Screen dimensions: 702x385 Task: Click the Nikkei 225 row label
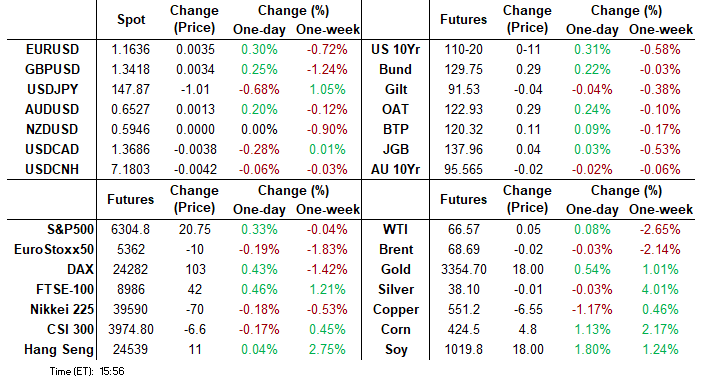pos(62,309)
